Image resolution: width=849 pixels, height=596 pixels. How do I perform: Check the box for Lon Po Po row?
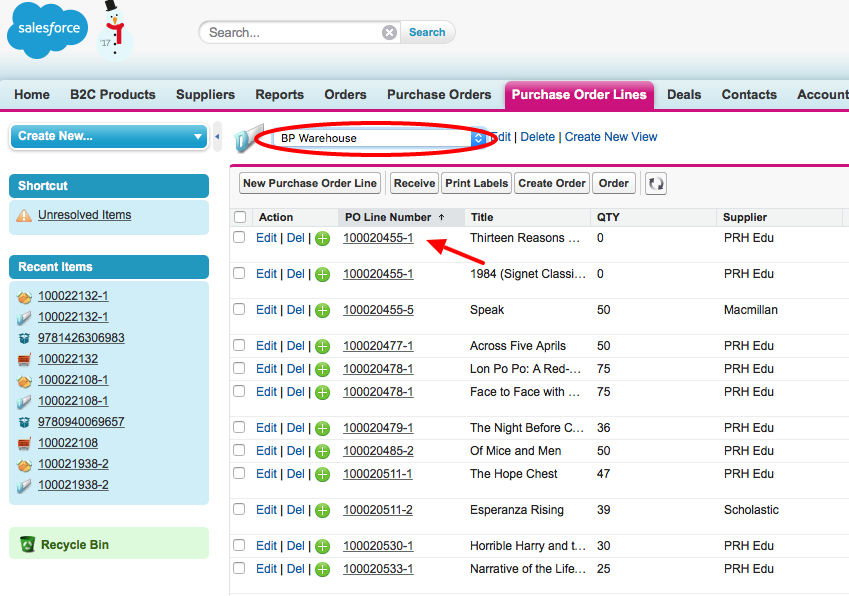(x=239, y=368)
